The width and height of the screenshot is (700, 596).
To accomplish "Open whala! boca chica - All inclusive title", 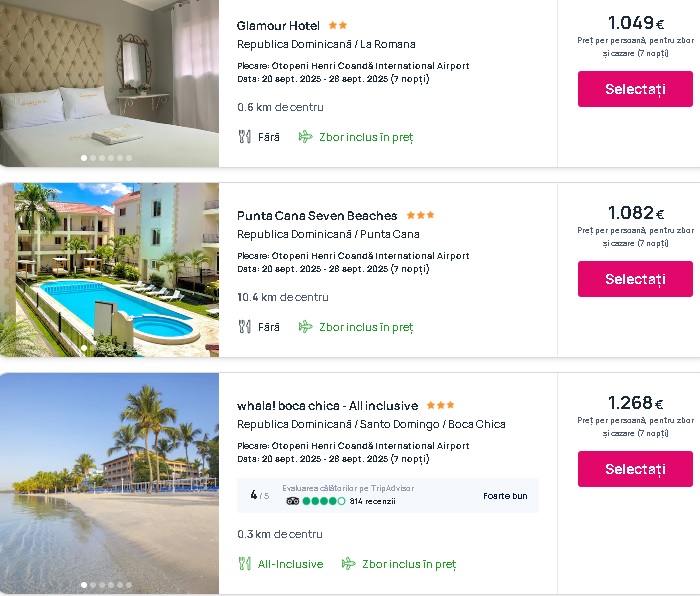I will 327,406.
